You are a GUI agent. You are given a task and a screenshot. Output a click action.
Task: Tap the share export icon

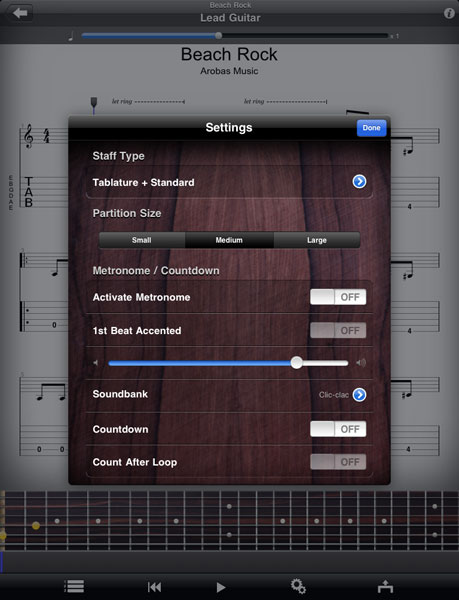tap(385, 586)
